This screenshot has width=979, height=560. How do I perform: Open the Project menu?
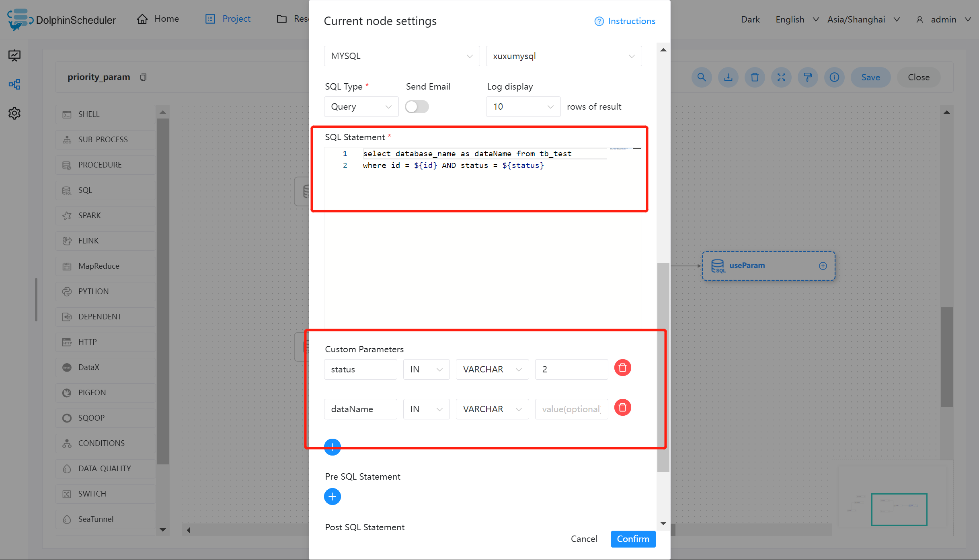[x=228, y=19]
